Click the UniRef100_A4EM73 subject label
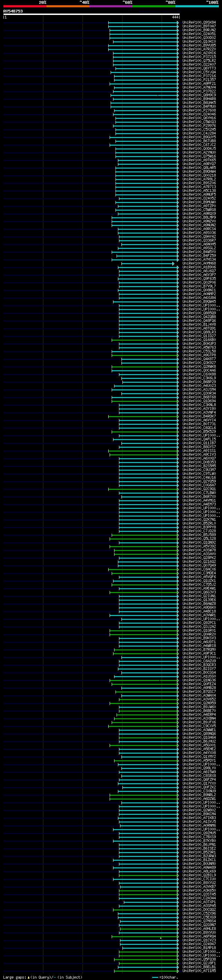This screenshot has height=980, width=222. point(199,504)
